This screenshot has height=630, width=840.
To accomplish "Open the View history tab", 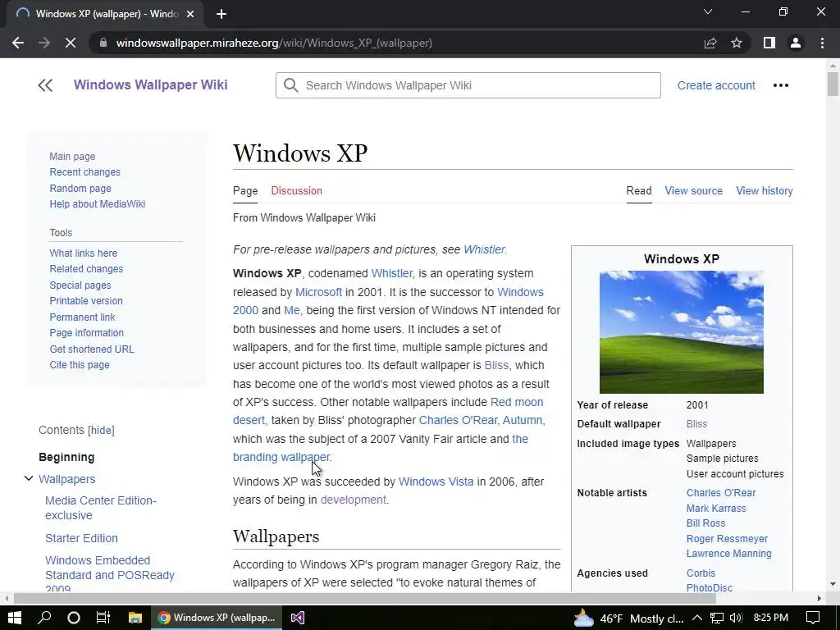I will pos(765,190).
